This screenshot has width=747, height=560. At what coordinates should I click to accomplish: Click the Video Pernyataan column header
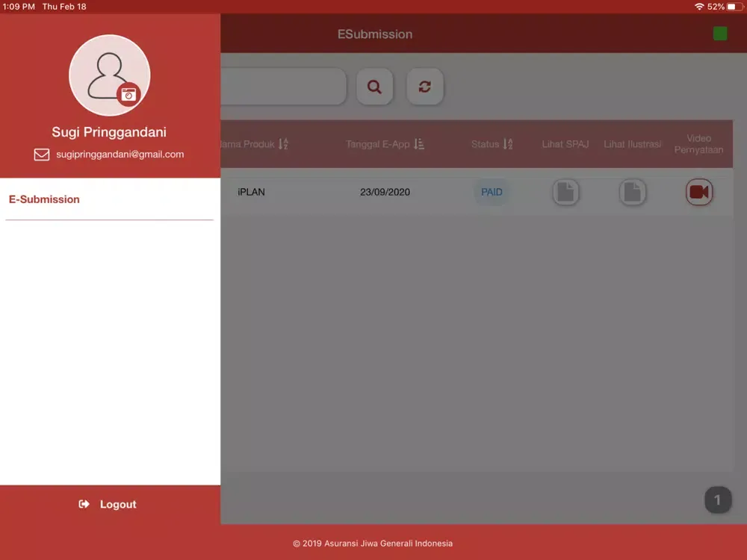699,144
